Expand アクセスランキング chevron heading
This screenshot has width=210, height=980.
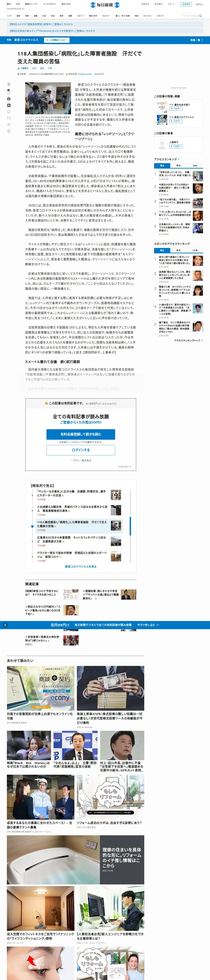[x=166, y=159]
